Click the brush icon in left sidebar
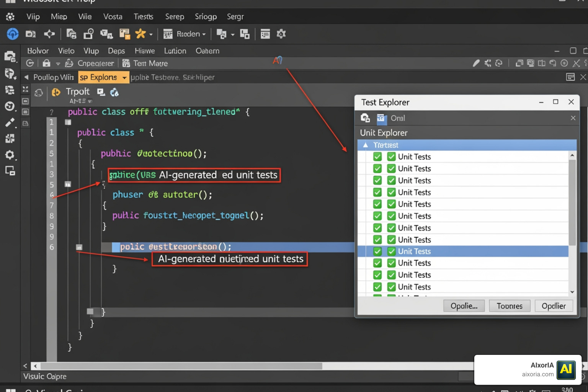 [10, 122]
